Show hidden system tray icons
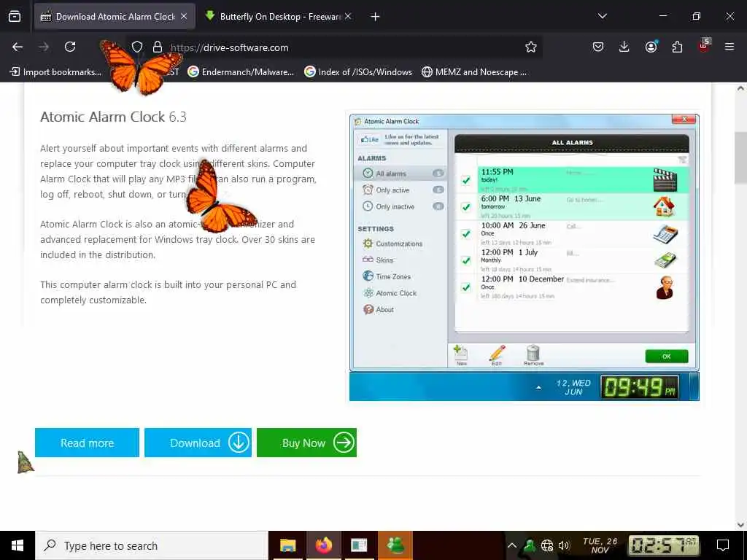This screenshot has height=560, width=747. [511, 545]
